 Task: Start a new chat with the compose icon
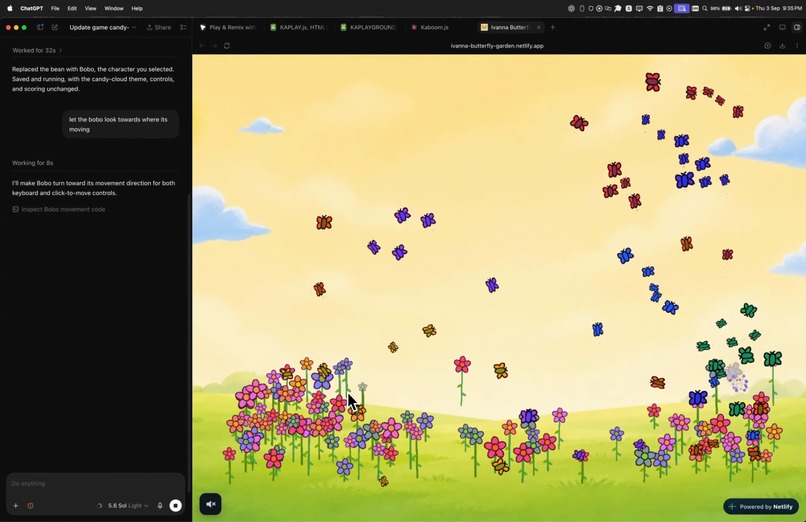(54, 27)
